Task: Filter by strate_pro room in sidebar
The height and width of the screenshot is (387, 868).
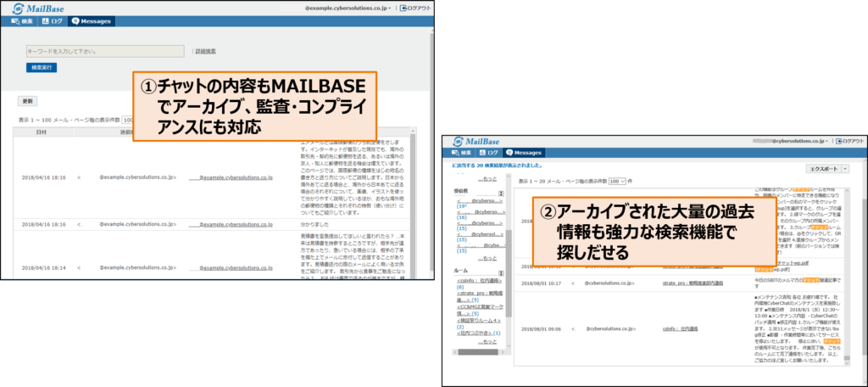Action: coord(480,296)
